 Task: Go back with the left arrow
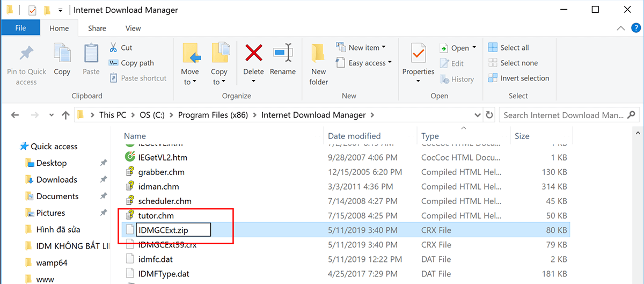[x=15, y=115]
